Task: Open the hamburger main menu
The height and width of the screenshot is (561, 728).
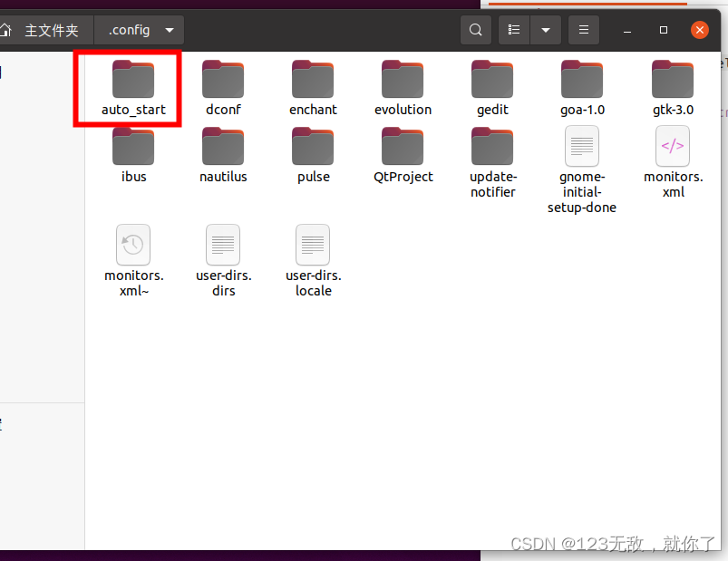Action: click(584, 30)
